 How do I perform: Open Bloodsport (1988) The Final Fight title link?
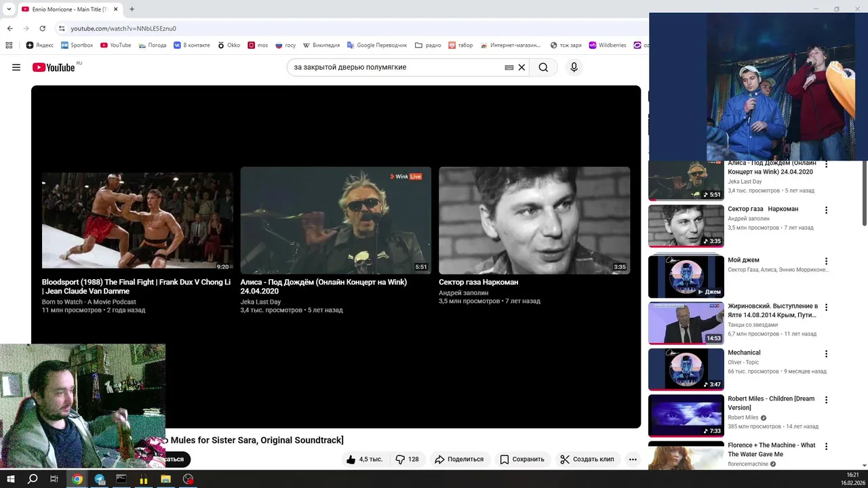coord(136,287)
